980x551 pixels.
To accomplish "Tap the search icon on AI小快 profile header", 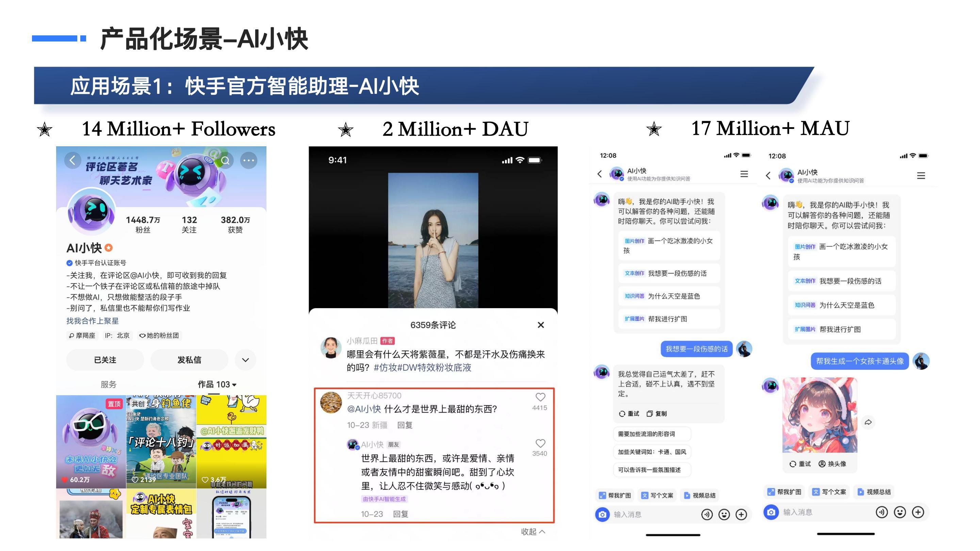I will pos(225,161).
